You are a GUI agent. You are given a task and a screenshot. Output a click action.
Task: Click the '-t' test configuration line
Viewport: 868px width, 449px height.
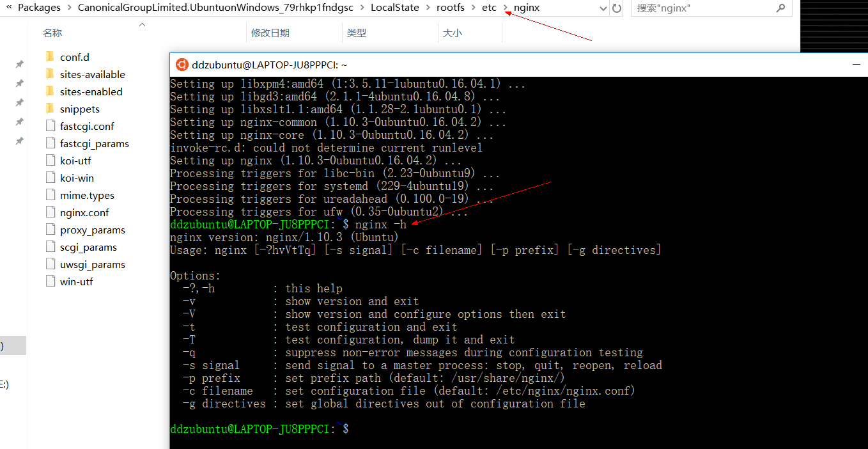[x=320, y=327]
